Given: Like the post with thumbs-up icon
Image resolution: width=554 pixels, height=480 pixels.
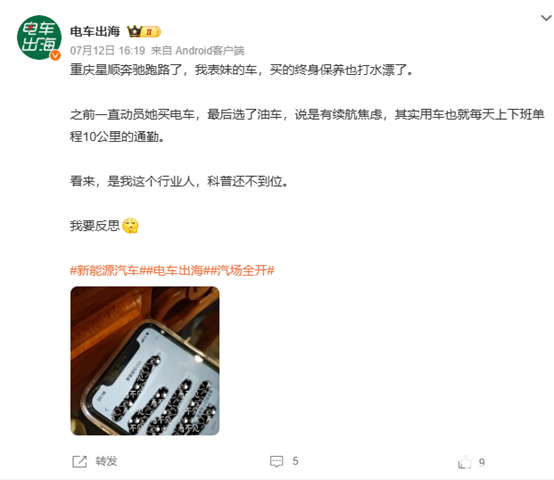Looking at the screenshot, I should tap(465, 462).
